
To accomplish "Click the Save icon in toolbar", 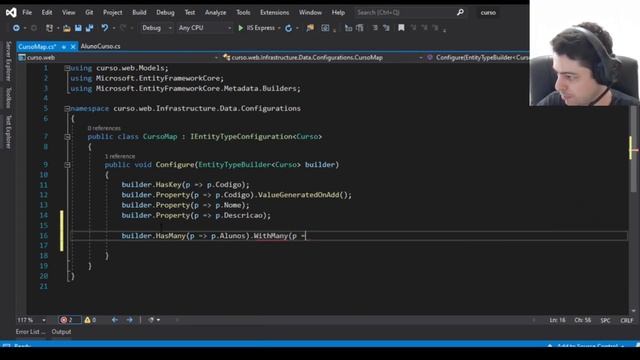I will (78, 28).
